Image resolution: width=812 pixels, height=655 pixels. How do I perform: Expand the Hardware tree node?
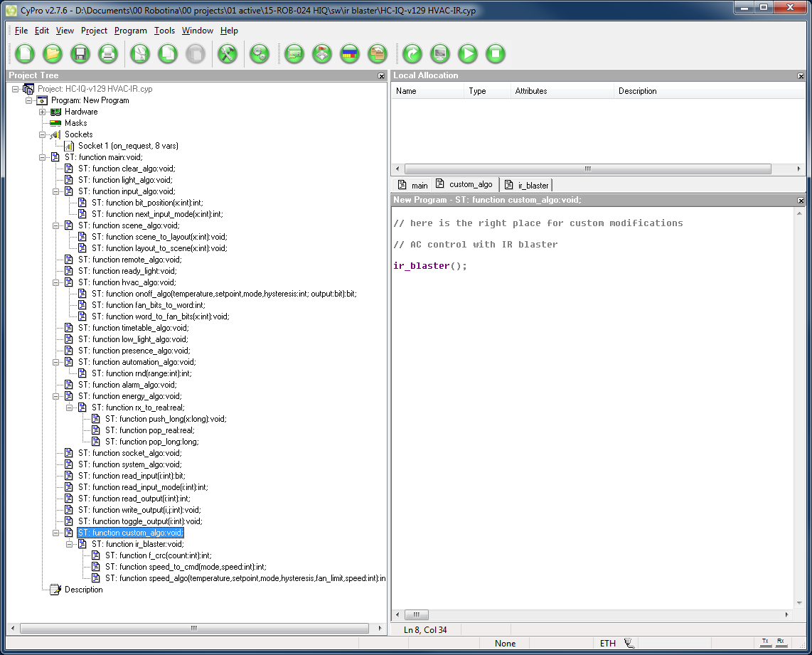[43, 112]
